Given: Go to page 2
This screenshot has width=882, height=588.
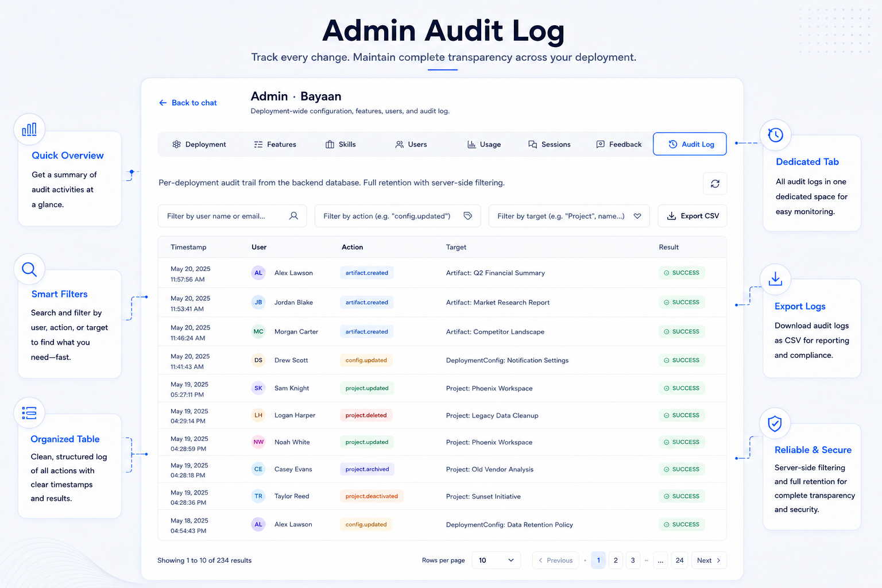Looking at the screenshot, I should click(616, 560).
